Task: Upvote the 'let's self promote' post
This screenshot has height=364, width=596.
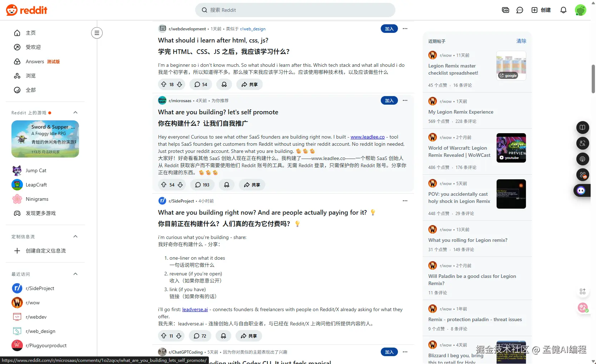Action: (x=164, y=185)
